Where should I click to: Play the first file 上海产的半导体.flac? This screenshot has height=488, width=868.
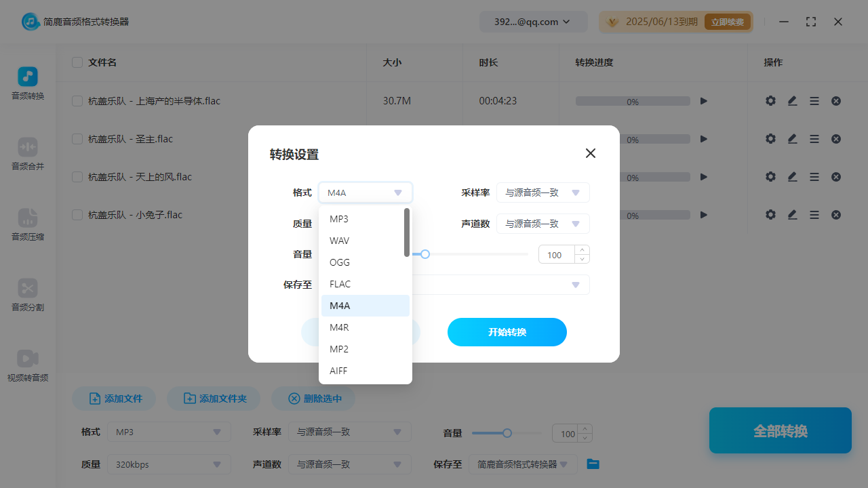703,100
